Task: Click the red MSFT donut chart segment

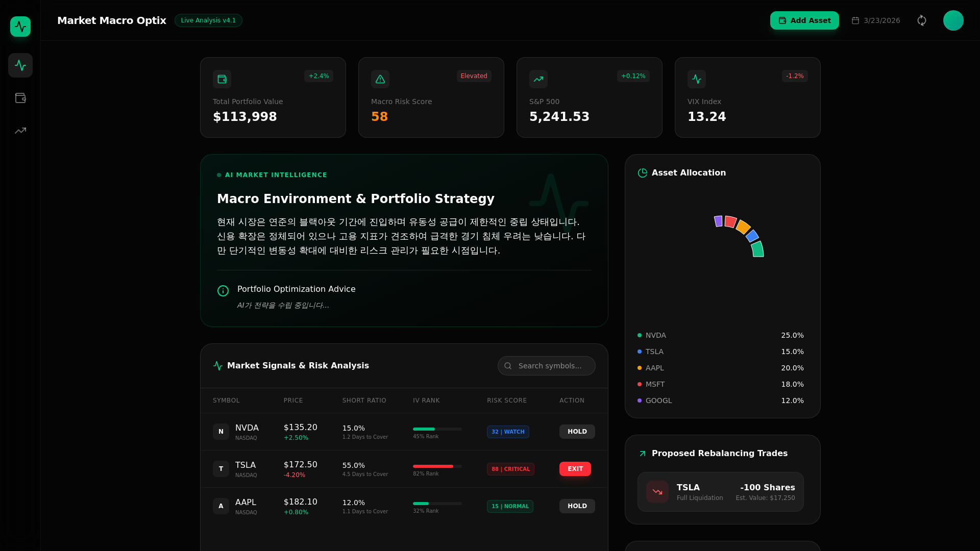Action: tap(730, 221)
